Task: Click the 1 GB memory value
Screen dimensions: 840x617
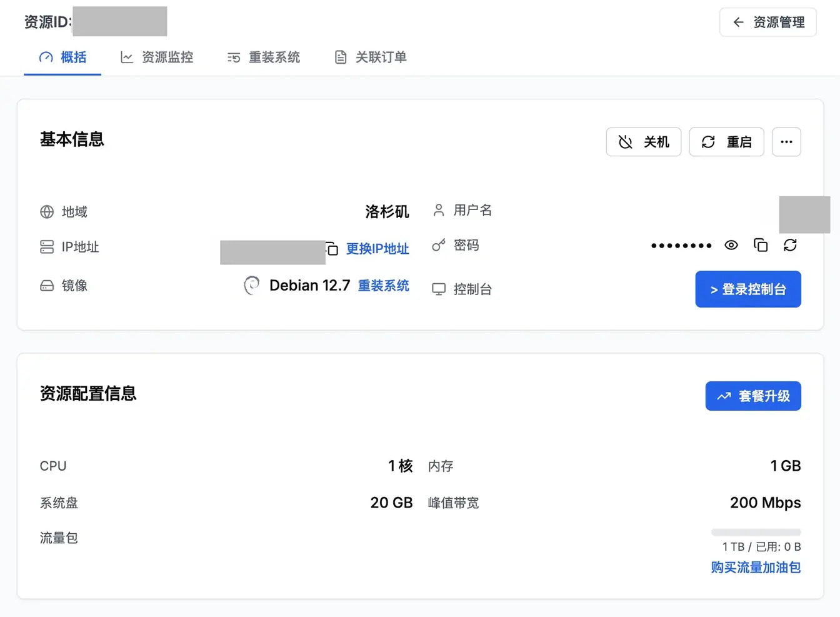Action: click(x=786, y=466)
